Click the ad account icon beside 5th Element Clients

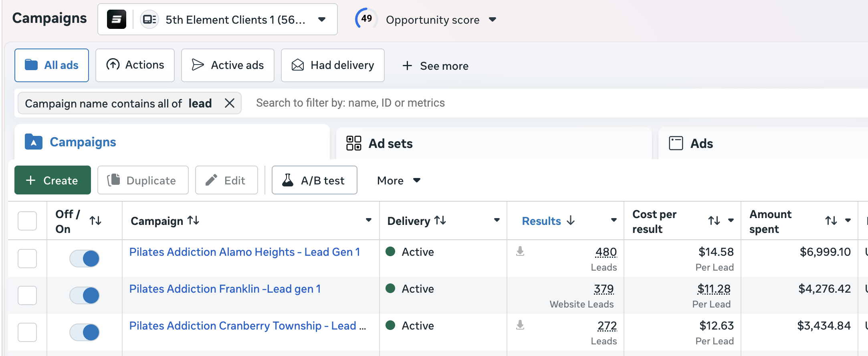click(149, 19)
